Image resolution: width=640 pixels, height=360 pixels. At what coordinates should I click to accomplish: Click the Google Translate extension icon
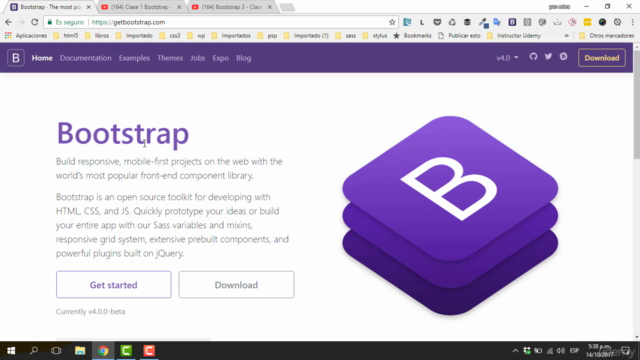coord(497,22)
